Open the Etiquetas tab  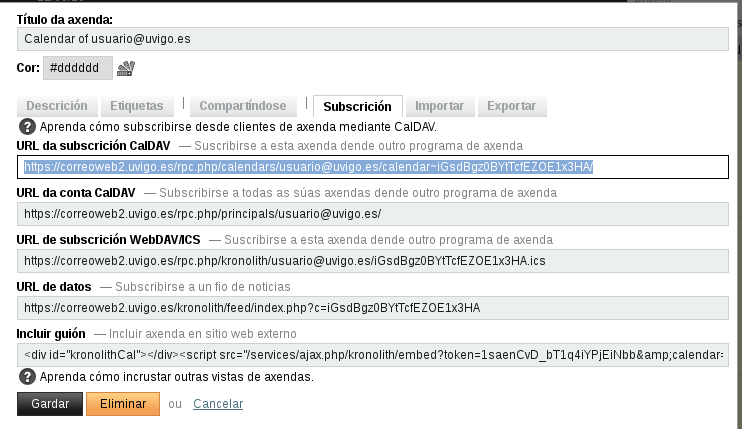pyautogui.click(x=136, y=106)
